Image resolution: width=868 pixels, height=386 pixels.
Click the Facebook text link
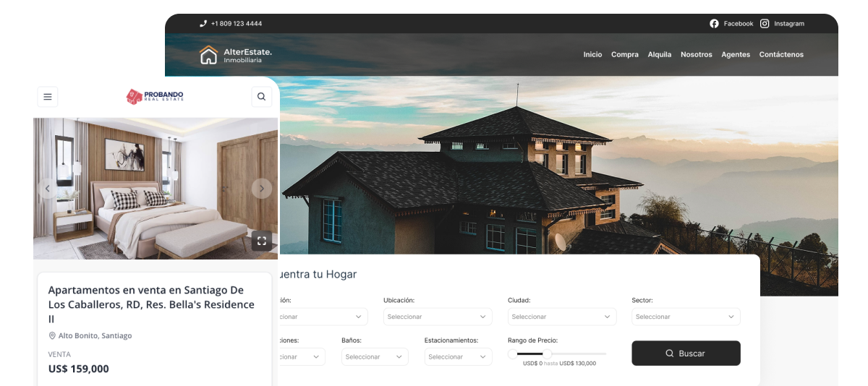[x=739, y=24]
